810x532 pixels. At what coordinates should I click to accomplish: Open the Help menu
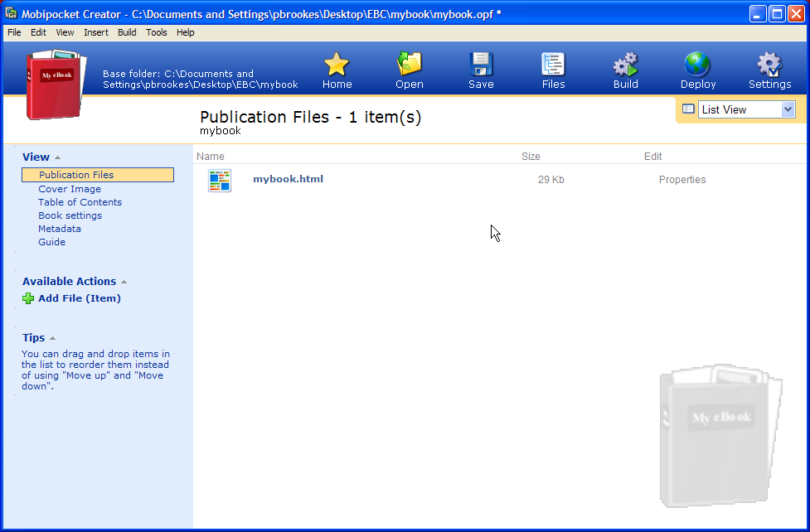[186, 32]
